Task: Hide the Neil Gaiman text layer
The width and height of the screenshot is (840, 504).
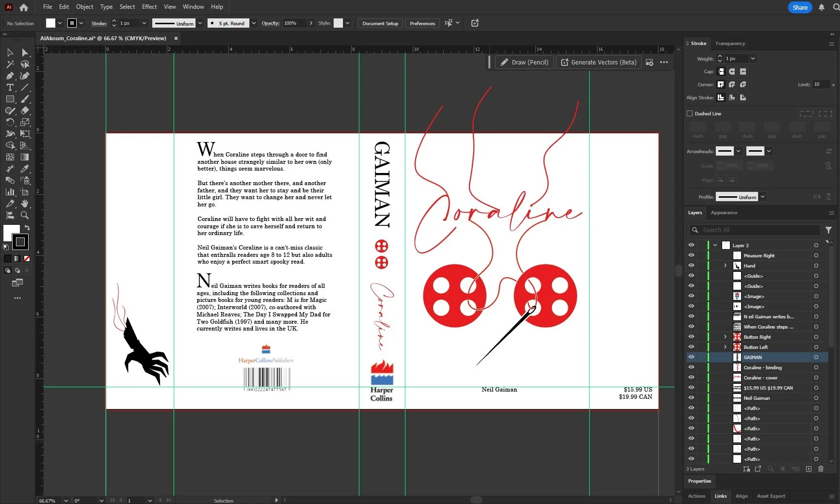Action: point(691,398)
